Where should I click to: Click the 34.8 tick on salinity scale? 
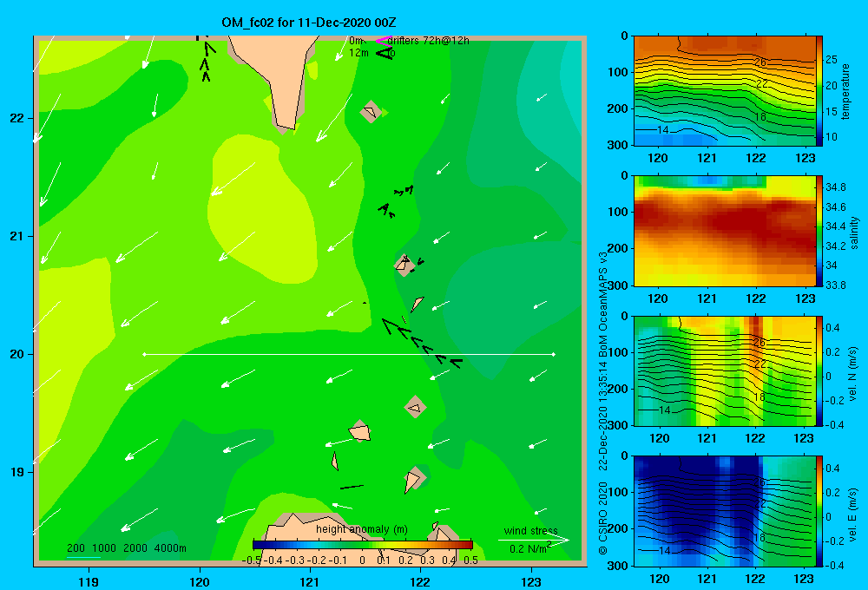[835, 187]
